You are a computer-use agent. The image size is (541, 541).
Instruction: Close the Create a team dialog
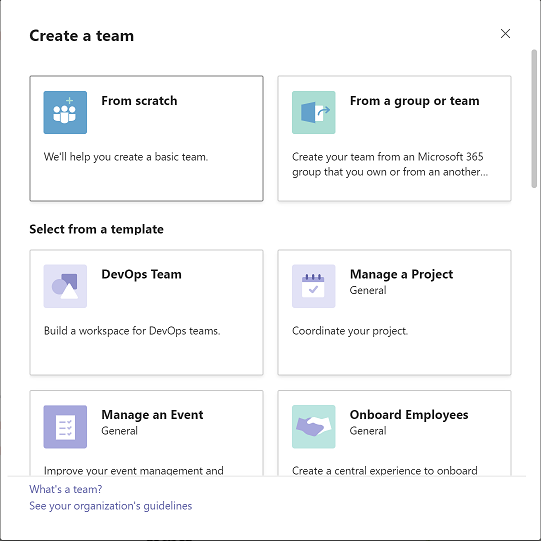tap(505, 34)
